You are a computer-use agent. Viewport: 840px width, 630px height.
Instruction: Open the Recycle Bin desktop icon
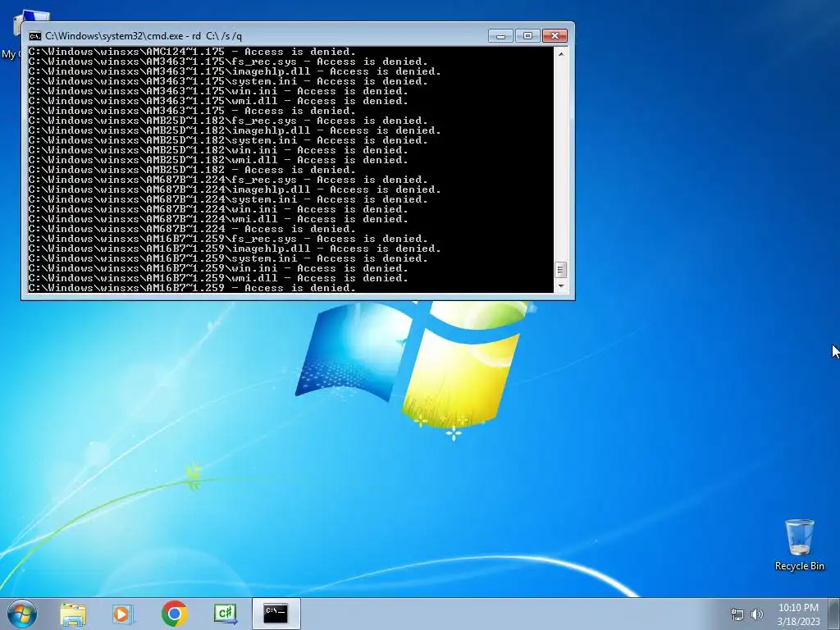pos(799,545)
